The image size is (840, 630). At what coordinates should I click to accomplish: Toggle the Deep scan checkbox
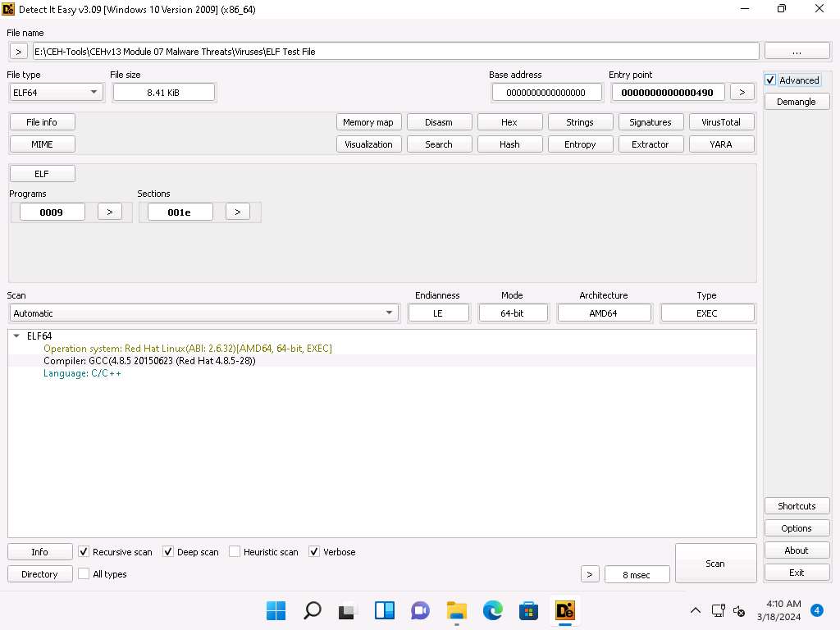coord(168,552)
